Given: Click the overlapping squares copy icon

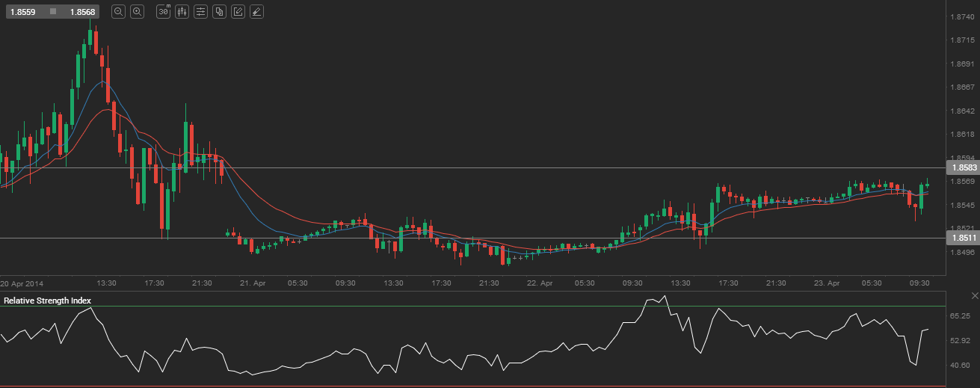Looking at the screenshot, I should (219, 11).
